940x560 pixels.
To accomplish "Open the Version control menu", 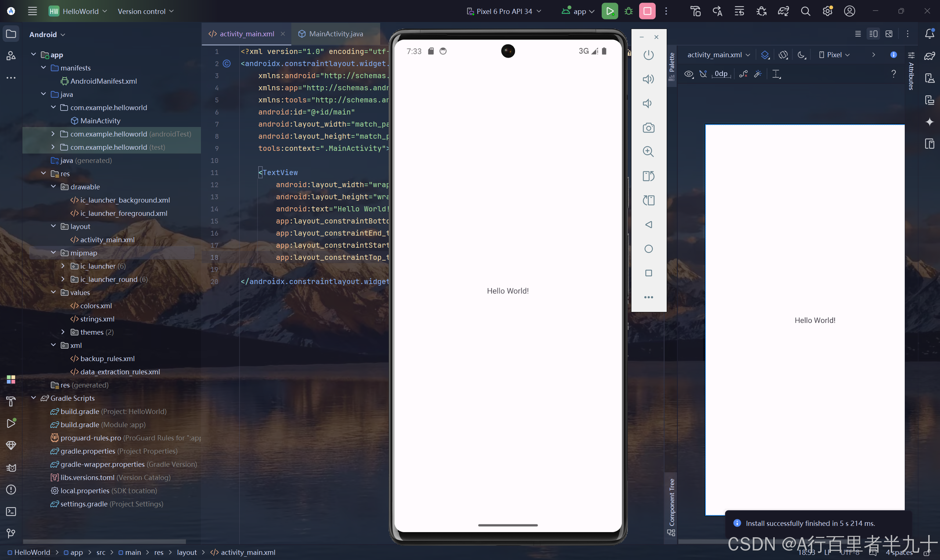I will (x=145, y=11).
